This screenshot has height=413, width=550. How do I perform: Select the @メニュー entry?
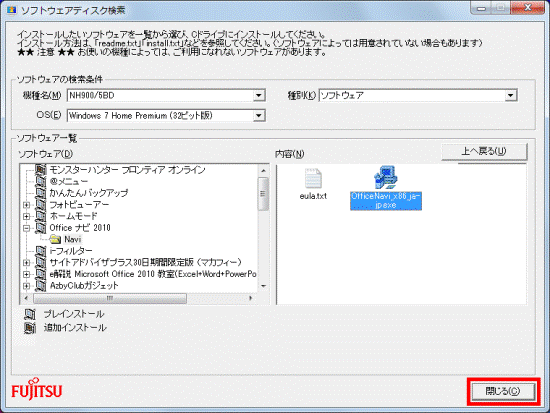[x=68, y=182]
